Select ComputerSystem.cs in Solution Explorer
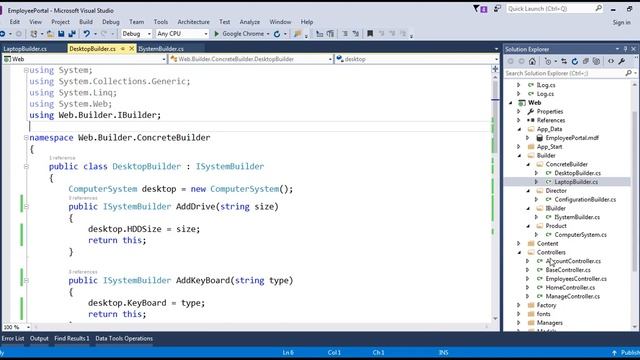640x360 pixels. (580, 235)
